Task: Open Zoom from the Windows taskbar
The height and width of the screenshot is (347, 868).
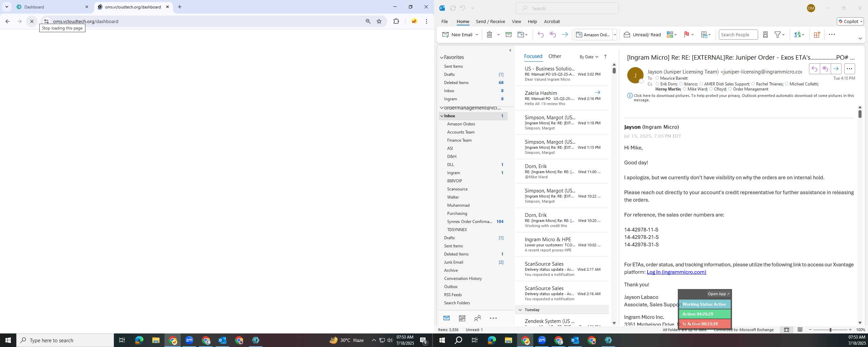Action: (189, 340)
